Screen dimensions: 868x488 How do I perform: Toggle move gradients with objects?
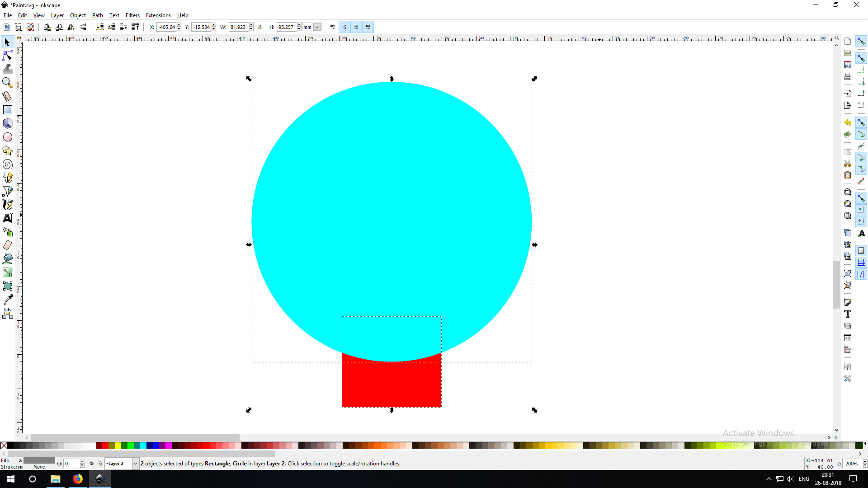tap(356, 27)
